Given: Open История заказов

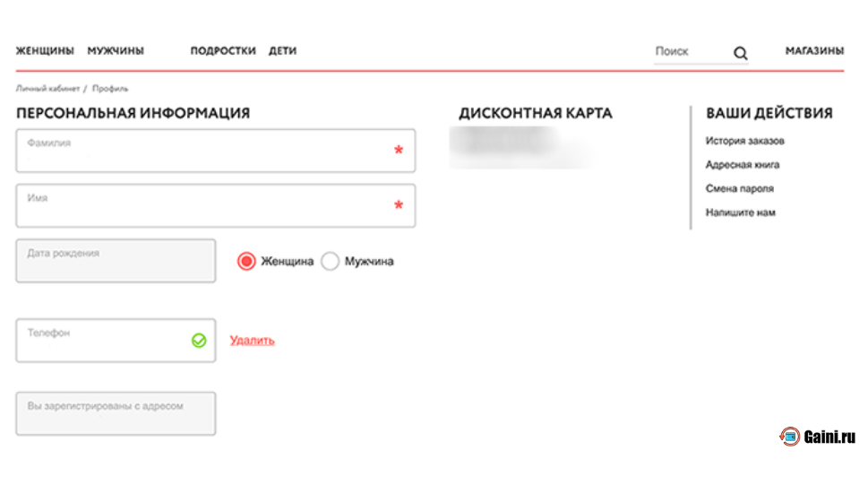Looking at the screenshot, I should tap(744, 141).
